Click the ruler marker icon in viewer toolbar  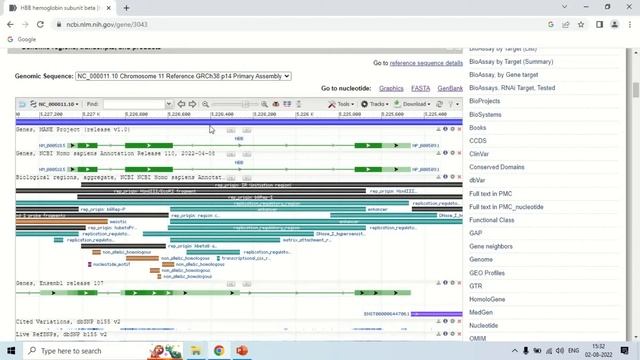[299, 104]
